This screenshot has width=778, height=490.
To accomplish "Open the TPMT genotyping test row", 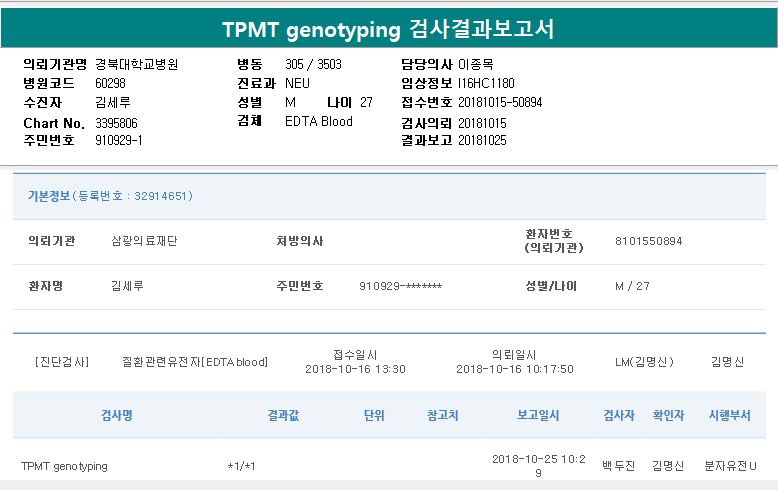I will tap(65, 466).
